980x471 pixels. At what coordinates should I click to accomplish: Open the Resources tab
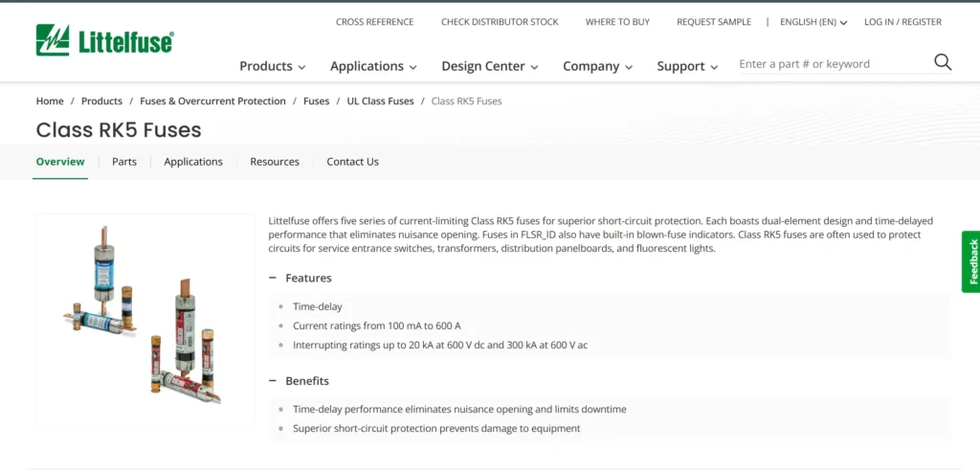click(275, 162)
